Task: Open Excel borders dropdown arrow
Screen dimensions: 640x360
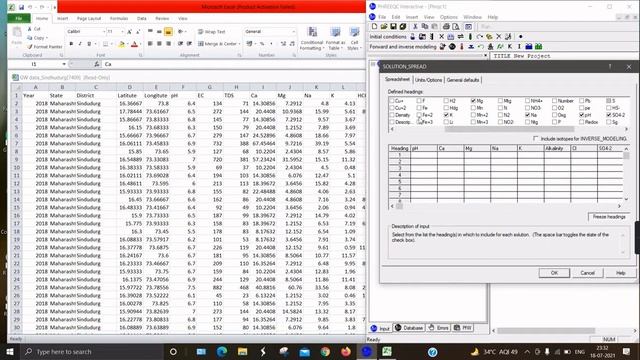Action: (112, 44)
